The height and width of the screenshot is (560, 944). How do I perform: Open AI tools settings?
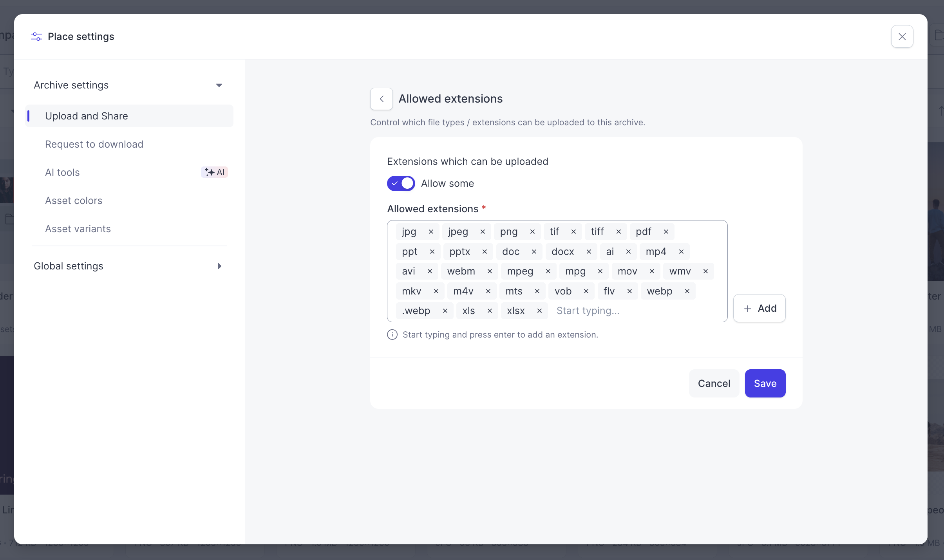[x=62, y=173]
